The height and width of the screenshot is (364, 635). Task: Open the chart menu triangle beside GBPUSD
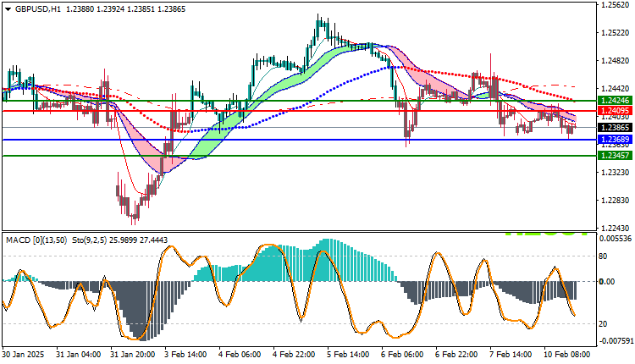pyautogui.click(x=8, y=9)
